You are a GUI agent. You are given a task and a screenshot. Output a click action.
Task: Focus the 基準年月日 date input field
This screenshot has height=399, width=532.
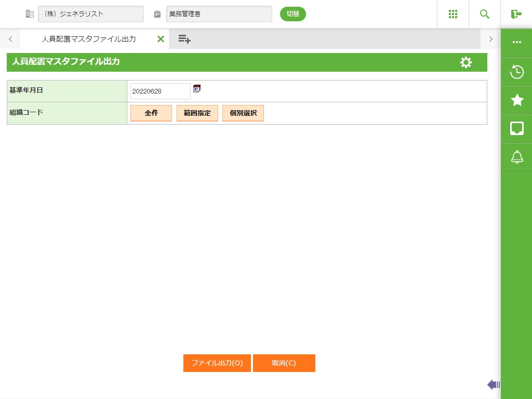click(x=160, y=91)
